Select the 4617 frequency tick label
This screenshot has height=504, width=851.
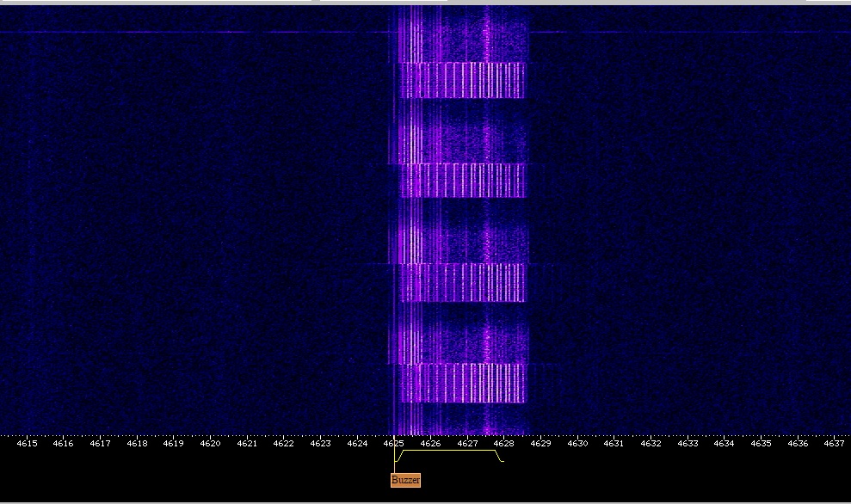100,444
